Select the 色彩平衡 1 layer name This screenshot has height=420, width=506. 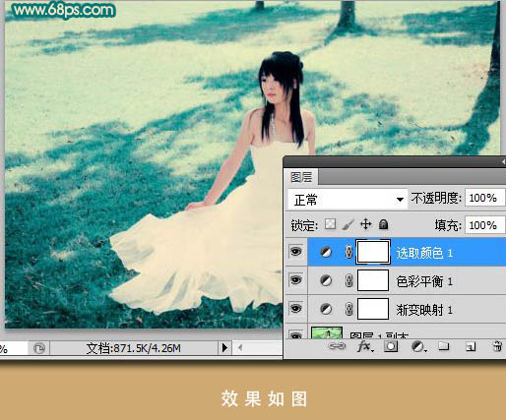424,281
